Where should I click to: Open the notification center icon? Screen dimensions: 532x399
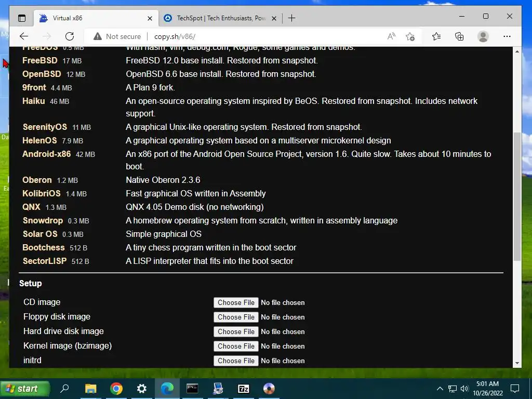[515, 389]
